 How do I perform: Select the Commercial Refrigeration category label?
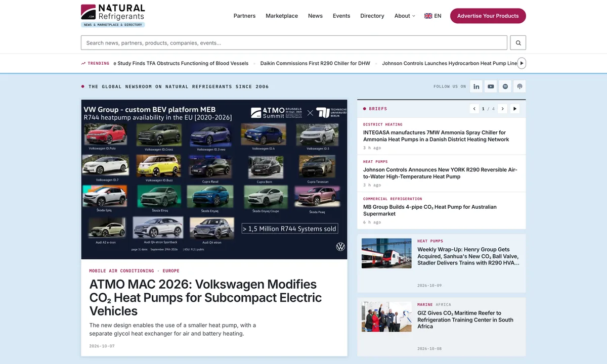[393, 199]
